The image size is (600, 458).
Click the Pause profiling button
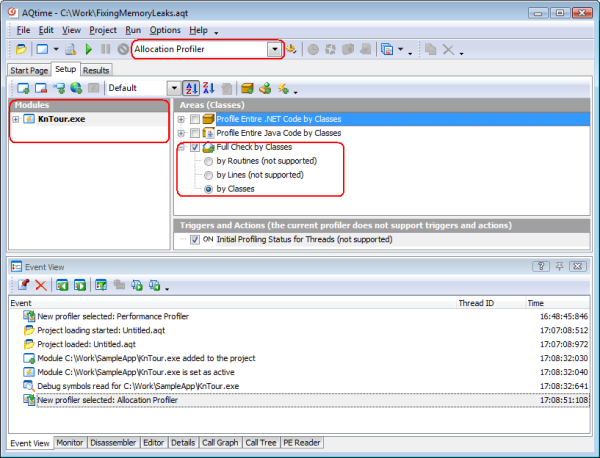105,49
